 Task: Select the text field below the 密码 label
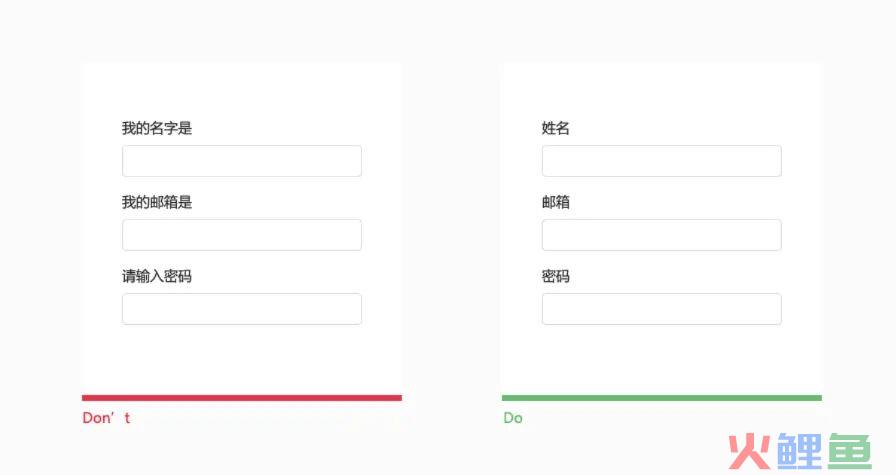click(662, 309)
